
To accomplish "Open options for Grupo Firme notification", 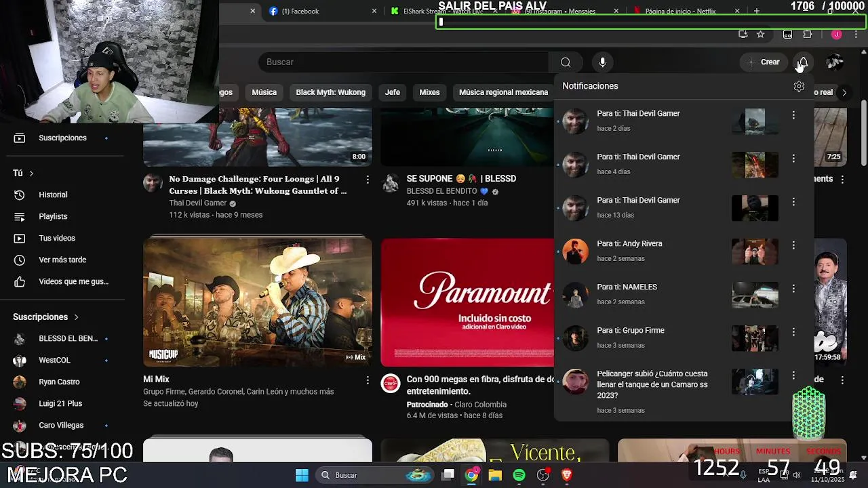I will click(793, 332).
